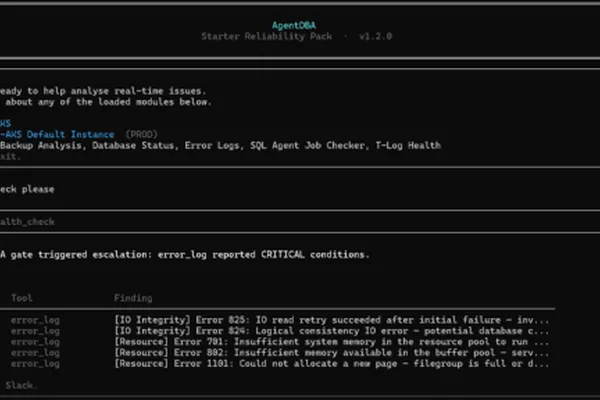Click the Slack text below table
Screen dimensions: 600x400
(21, 385)
